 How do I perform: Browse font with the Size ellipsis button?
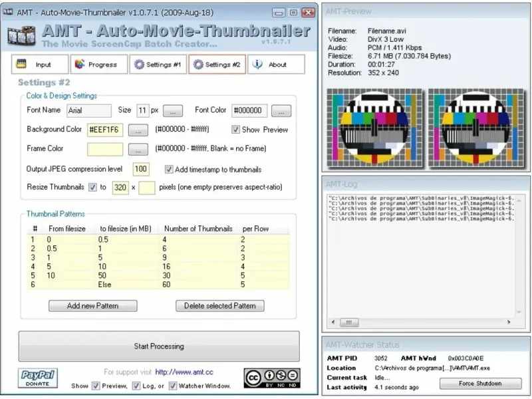point(173,110)
